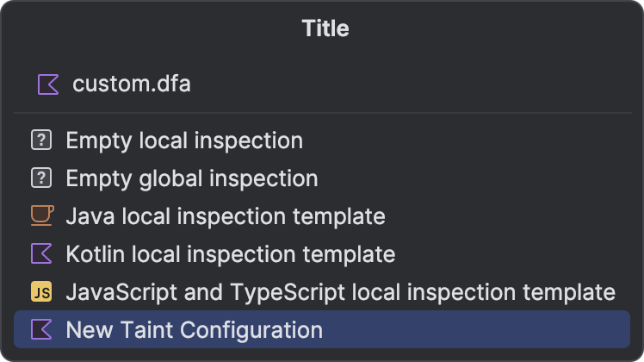Pick JavaScript and TypeScript local inspection template

click(322, 291)
